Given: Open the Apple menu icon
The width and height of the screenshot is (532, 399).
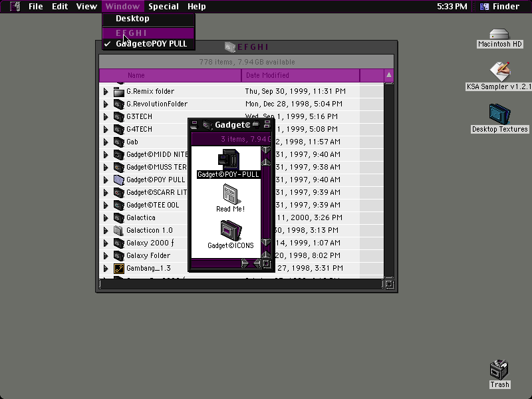Looking at the screenshot, I should 15,6.
